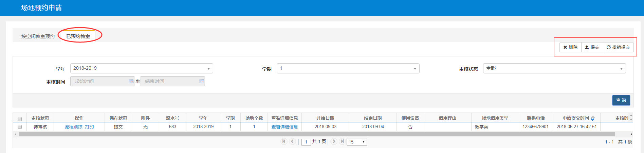Switch to the 按空闲教室预约 tab
This screenshot has width=644, height=153.
[38, 36]
